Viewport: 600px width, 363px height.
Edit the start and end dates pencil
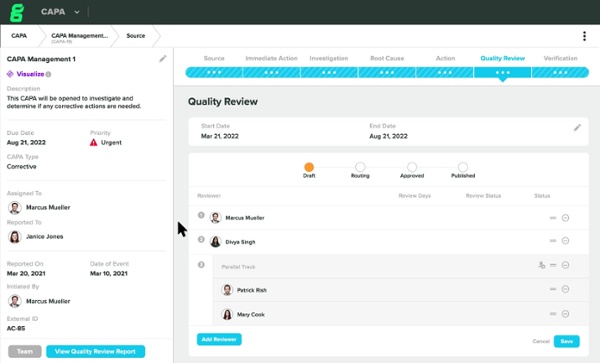coord(577,128)
